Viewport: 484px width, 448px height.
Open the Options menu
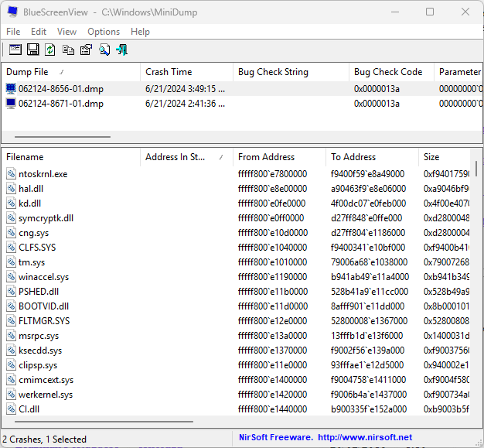point(103,32)
